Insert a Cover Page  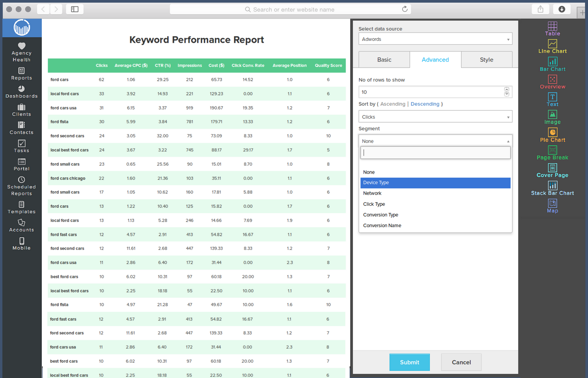pyautogui.click(x=552, y=170)
